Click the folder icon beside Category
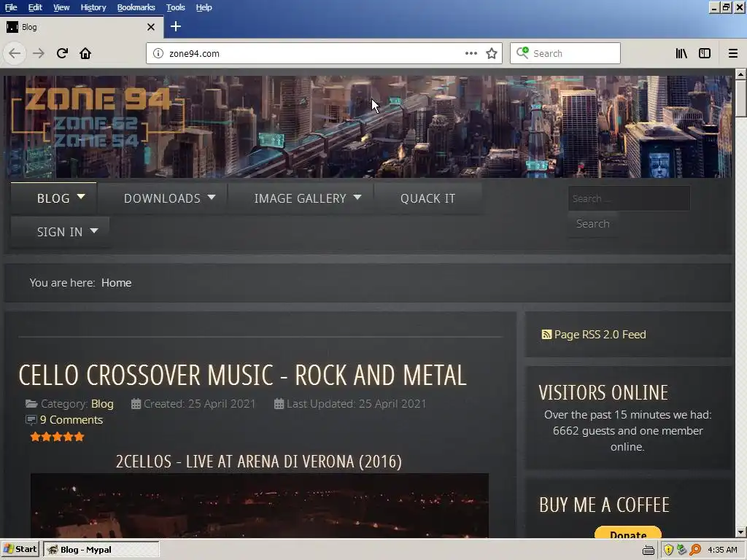 tap(31, 404)
